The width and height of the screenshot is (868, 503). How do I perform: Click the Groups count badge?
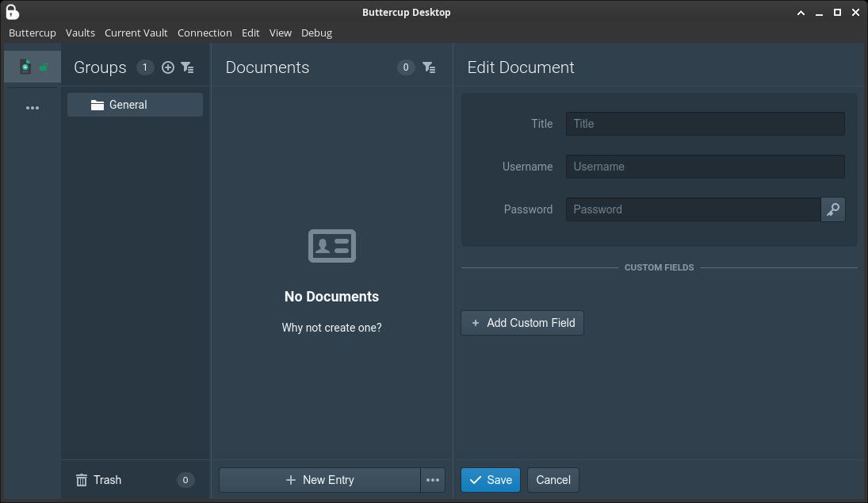click(145, 67)
